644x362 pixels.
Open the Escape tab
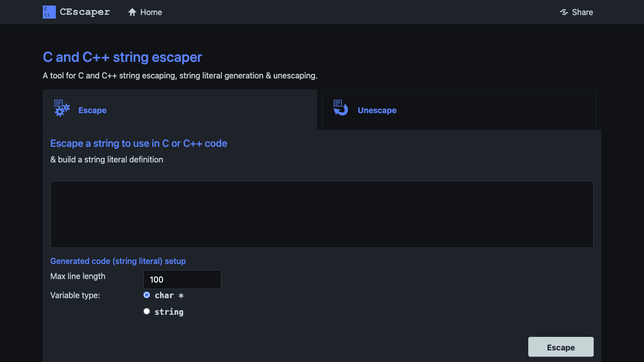pos(92,110)
